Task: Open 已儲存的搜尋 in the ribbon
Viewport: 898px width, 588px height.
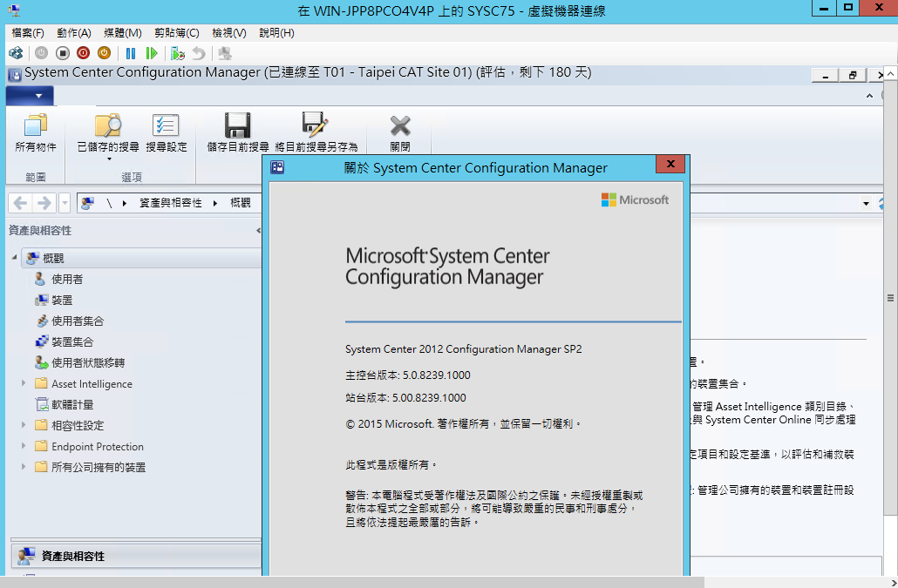Action: click(x=108, y=136)
